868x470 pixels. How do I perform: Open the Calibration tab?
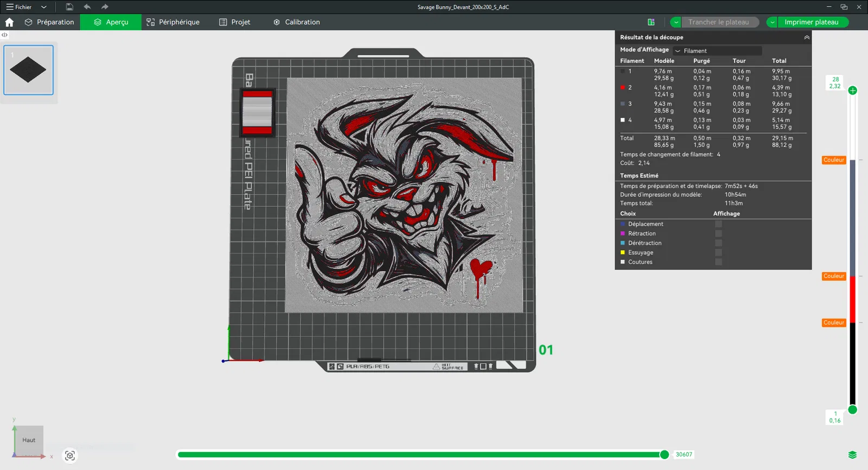(297, 22)
